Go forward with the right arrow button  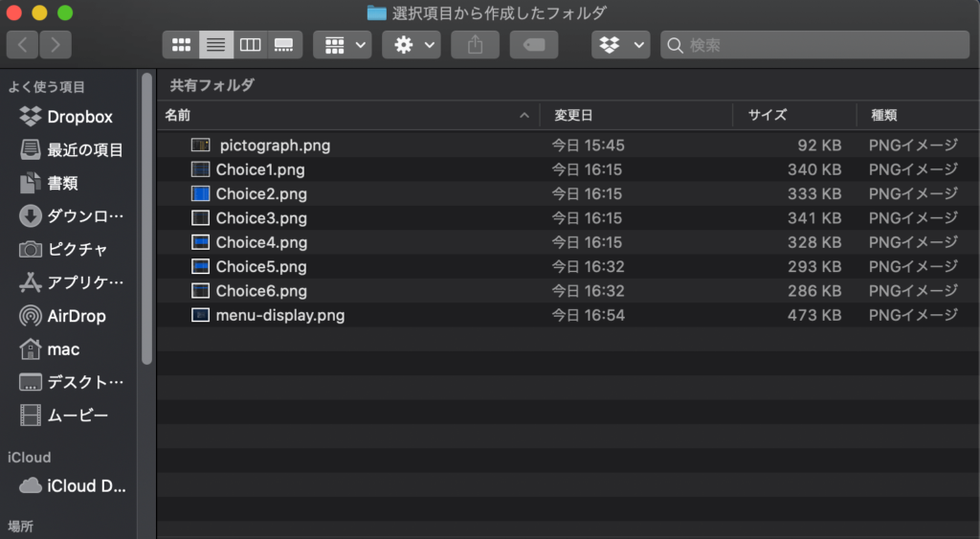click(55, 44)
